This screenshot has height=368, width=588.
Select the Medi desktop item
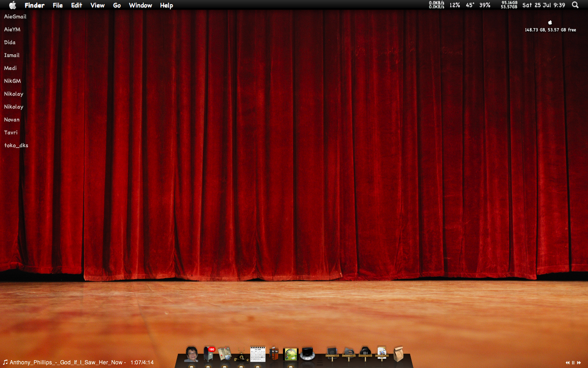(x=10, y=68)
